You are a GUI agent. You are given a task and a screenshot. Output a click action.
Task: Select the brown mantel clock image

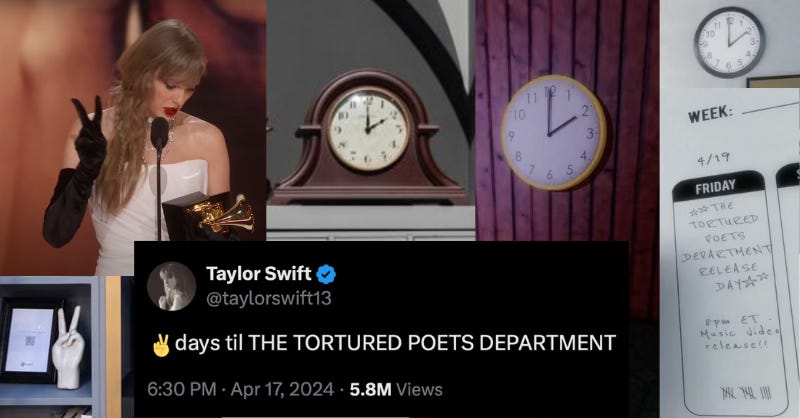coord(368,138)
